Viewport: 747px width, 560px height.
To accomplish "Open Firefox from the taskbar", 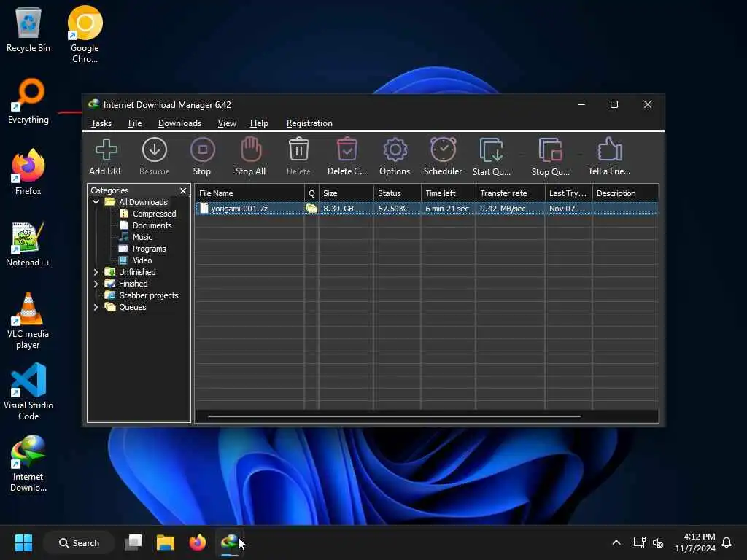I will 197,542.
